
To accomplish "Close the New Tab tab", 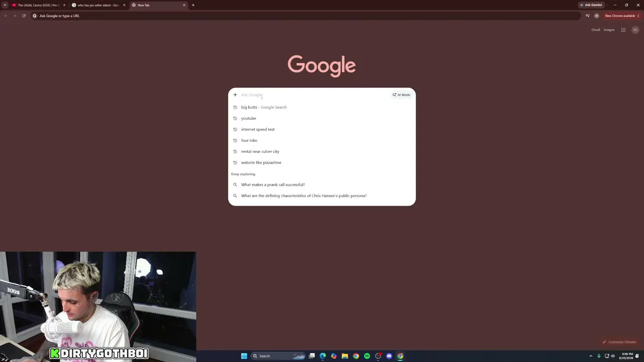I will point(184,5).
